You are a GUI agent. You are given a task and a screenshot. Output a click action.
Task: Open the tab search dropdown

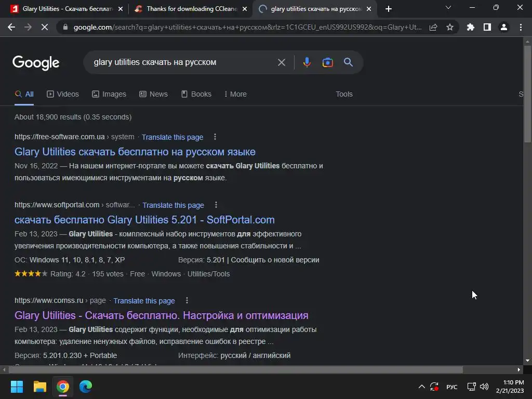(x=448, y=7)
